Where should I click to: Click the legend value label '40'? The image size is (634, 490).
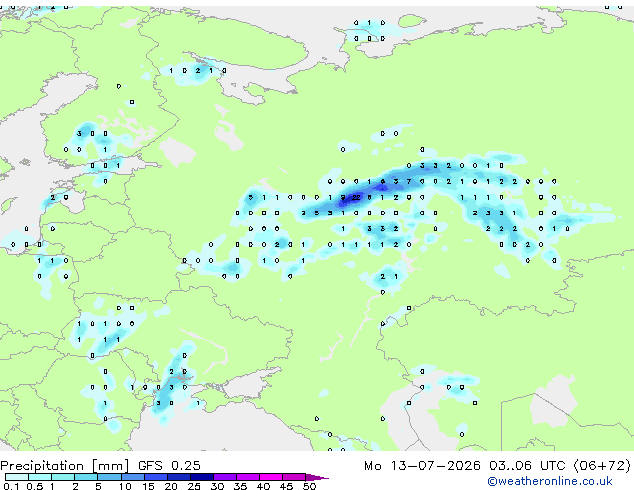click(x=263, y=486)
